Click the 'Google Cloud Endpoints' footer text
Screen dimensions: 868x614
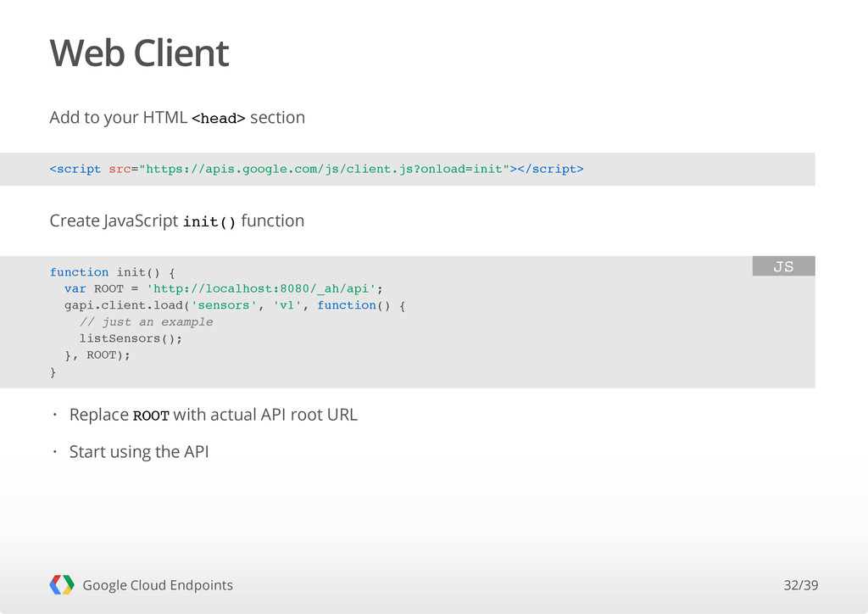(x=158, y=585)
